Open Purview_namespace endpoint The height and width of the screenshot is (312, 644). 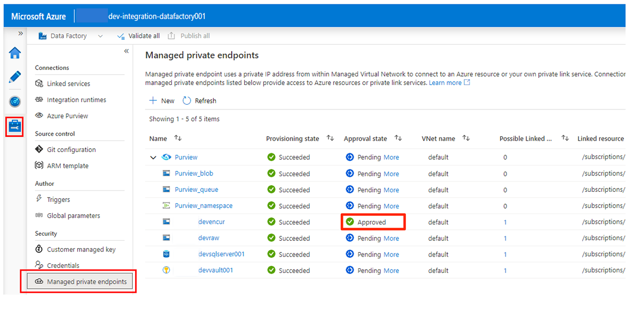[x=204, y=206]
